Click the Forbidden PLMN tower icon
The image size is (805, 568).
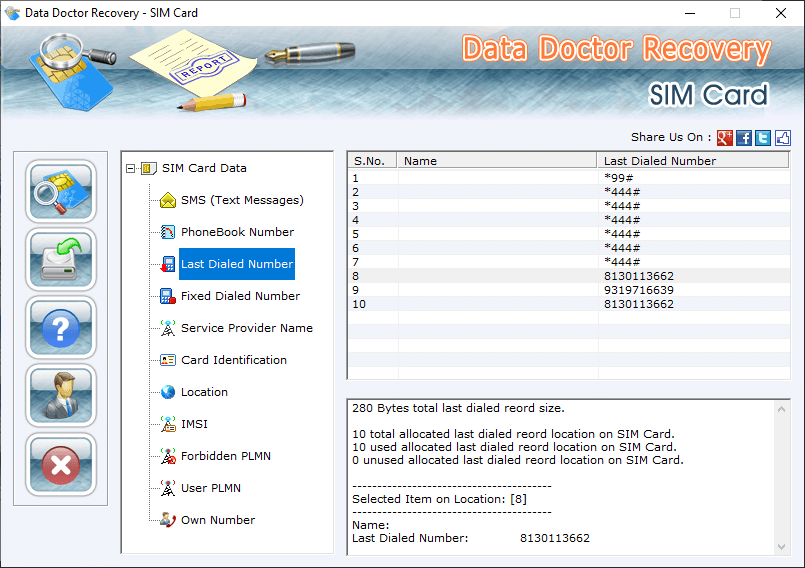(x=168, y=456)
